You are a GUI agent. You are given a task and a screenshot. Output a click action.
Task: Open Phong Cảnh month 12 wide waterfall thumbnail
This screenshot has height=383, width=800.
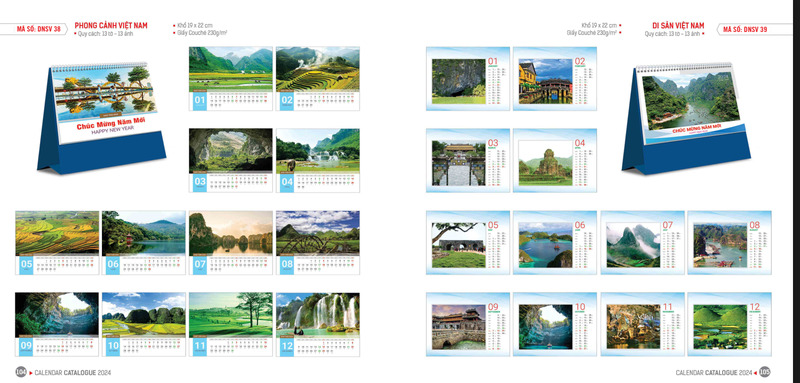click(x=318, y=324)
